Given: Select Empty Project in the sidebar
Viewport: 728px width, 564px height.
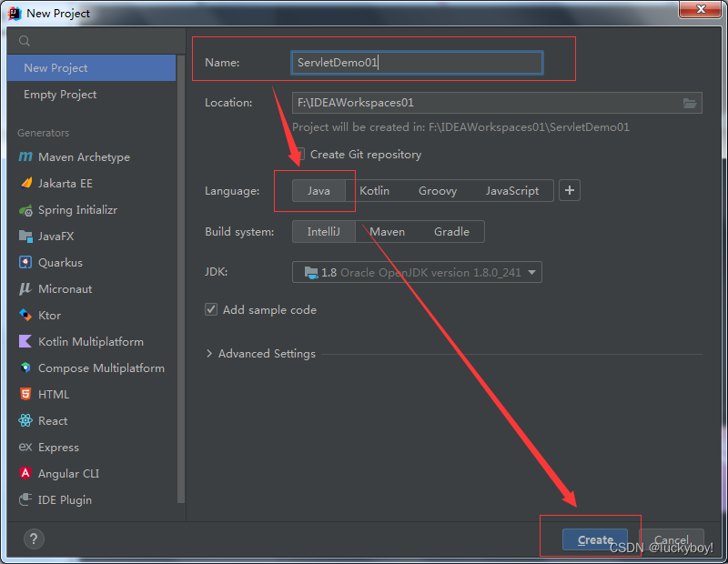Looking at the screenshot, I should coord(92,95).
